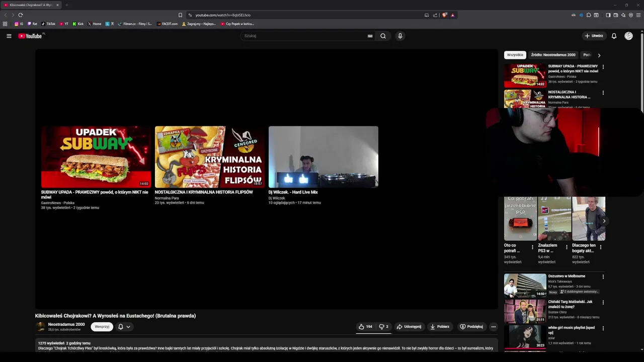Click the search magnifier button
The height and width of the screenshot is (362, 644).
[383, 36]
